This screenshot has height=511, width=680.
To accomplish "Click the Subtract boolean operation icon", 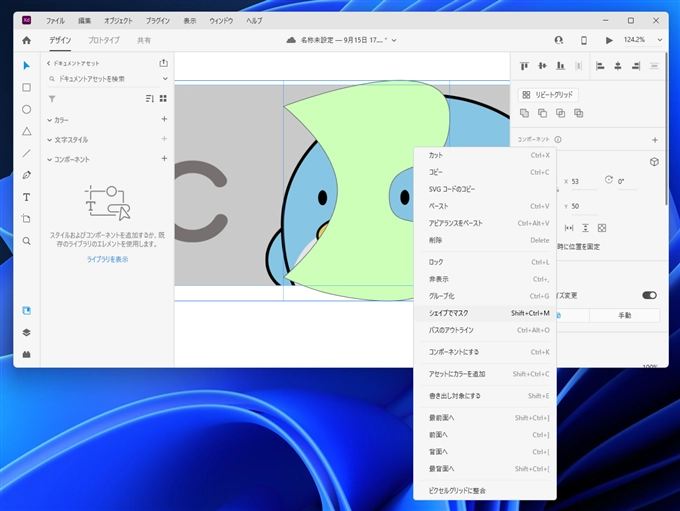I will 542,113.
